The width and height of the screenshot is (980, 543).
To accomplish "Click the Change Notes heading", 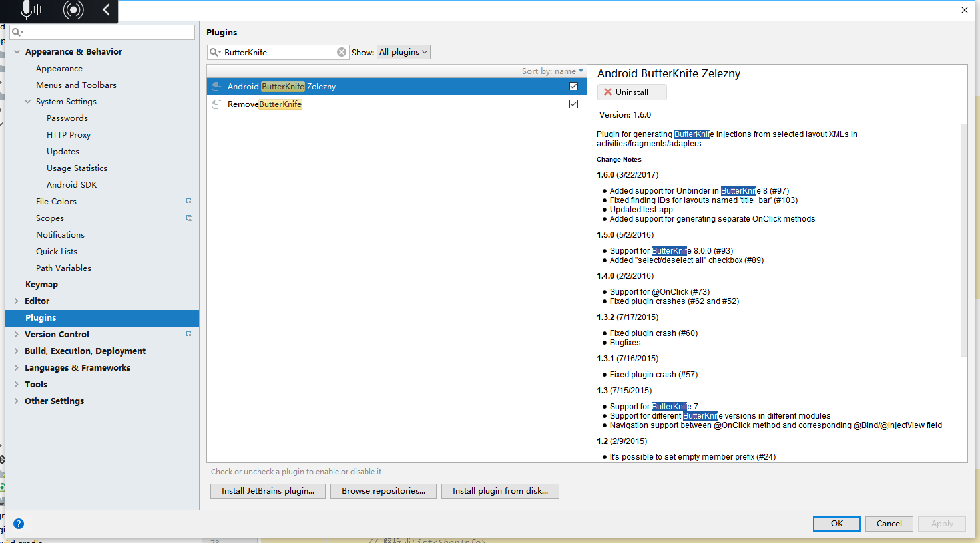I will 619,160.
